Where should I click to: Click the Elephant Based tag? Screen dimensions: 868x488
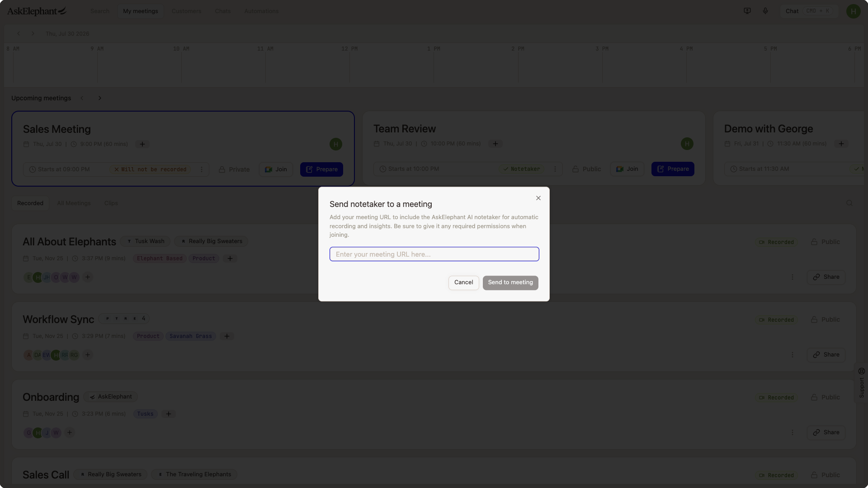[x=160, y=258]
